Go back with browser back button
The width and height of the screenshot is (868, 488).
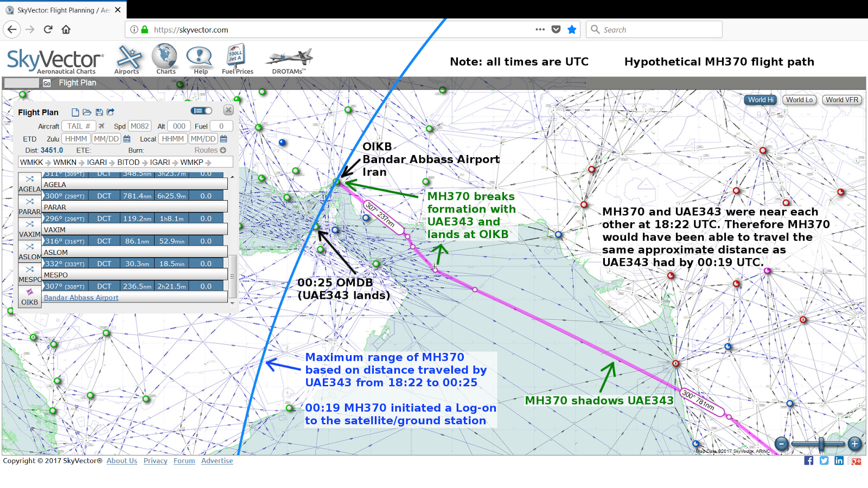(12, 29)
